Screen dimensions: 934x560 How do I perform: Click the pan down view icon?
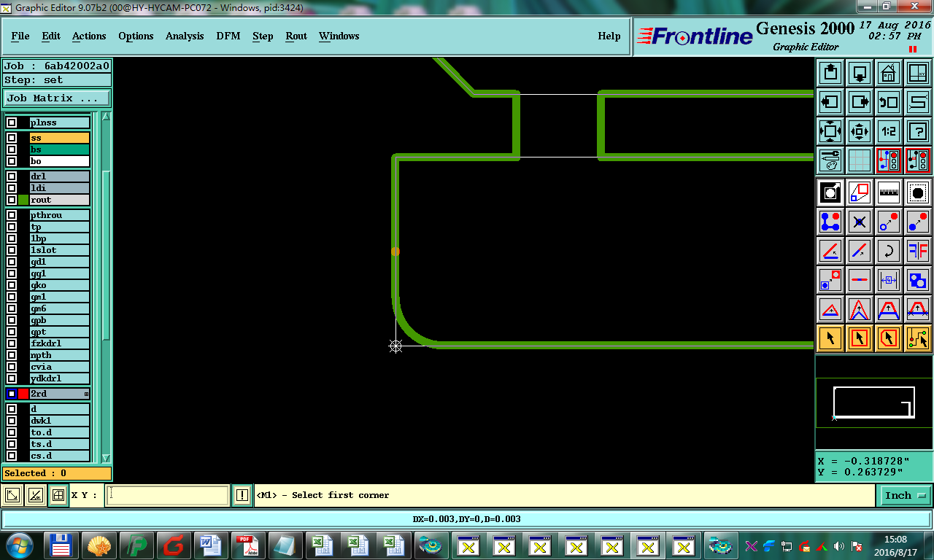tap(860, 73)
